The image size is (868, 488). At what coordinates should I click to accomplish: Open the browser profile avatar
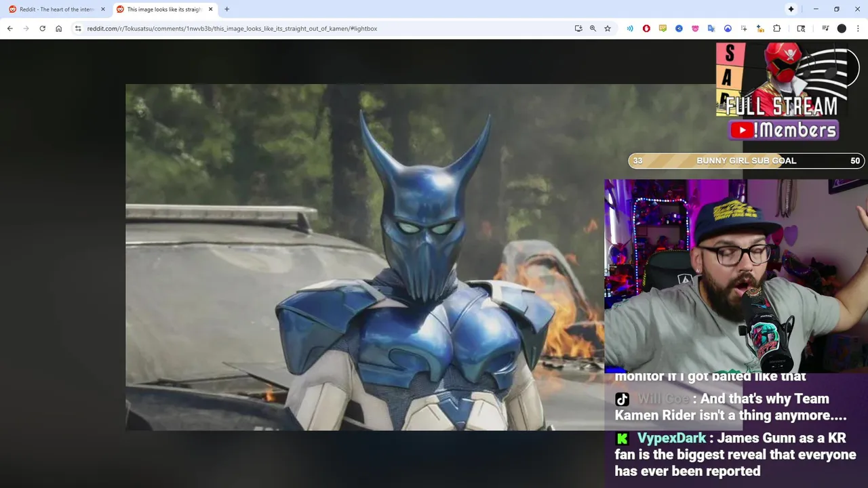click(x=842, y=28)
